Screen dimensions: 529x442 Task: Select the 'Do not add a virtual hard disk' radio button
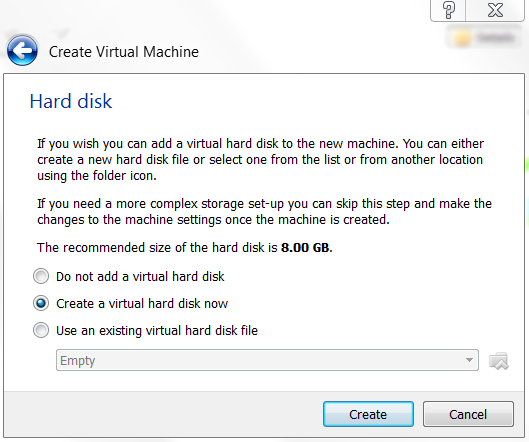41,276
